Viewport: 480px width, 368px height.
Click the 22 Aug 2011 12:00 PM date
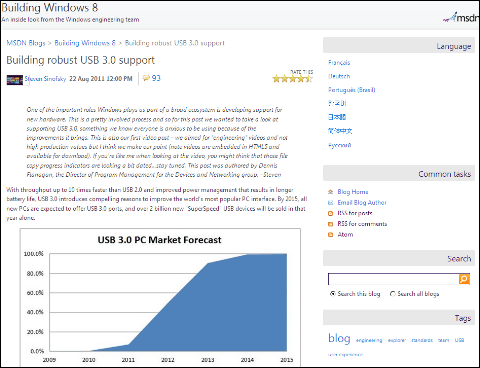tap(101, 79)
